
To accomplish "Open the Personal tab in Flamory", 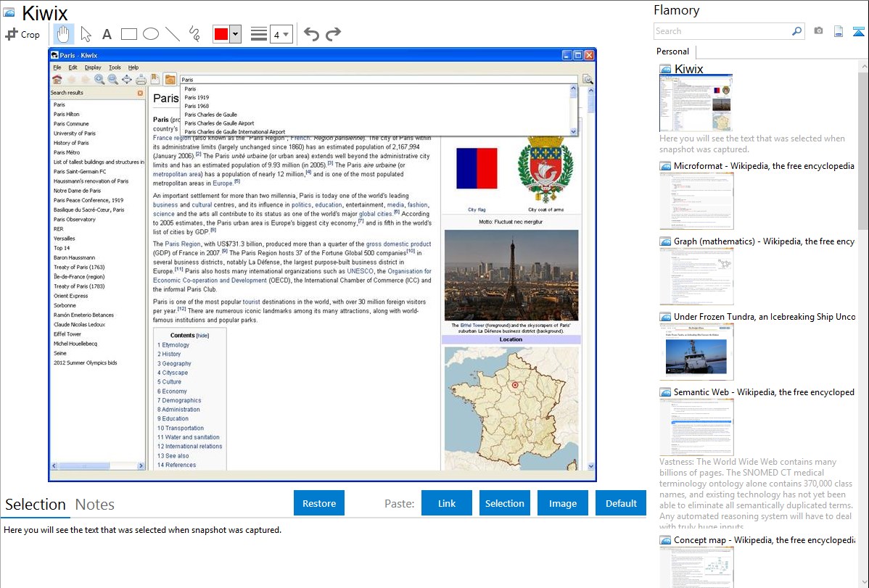I will [x=673, y=51].
